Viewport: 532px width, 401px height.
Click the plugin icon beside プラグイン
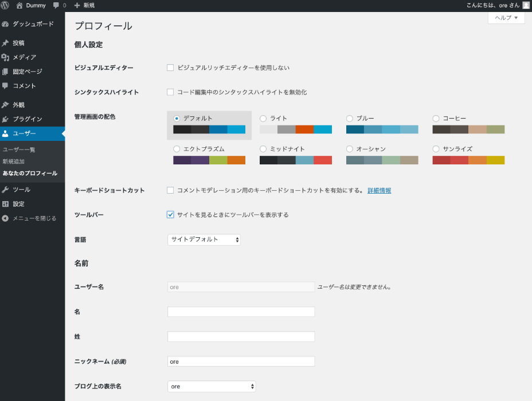[5, 119]
